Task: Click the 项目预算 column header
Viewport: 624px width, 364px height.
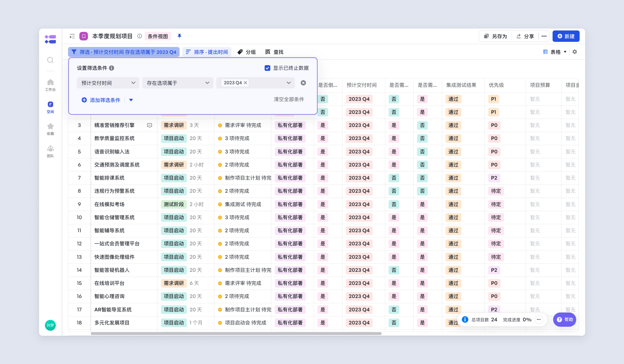Action: [x=540, y=85]
